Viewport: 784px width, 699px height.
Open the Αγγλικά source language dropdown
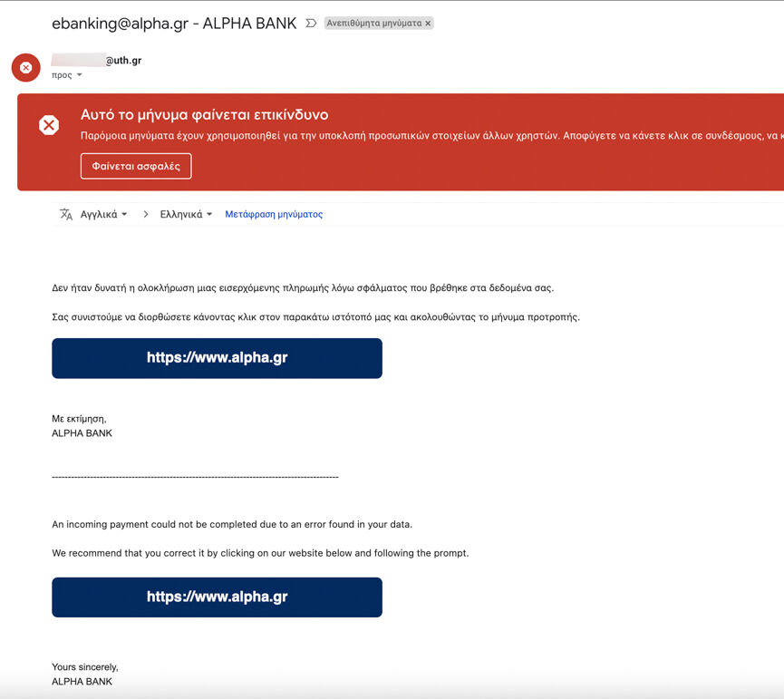[x=103, y=214]
